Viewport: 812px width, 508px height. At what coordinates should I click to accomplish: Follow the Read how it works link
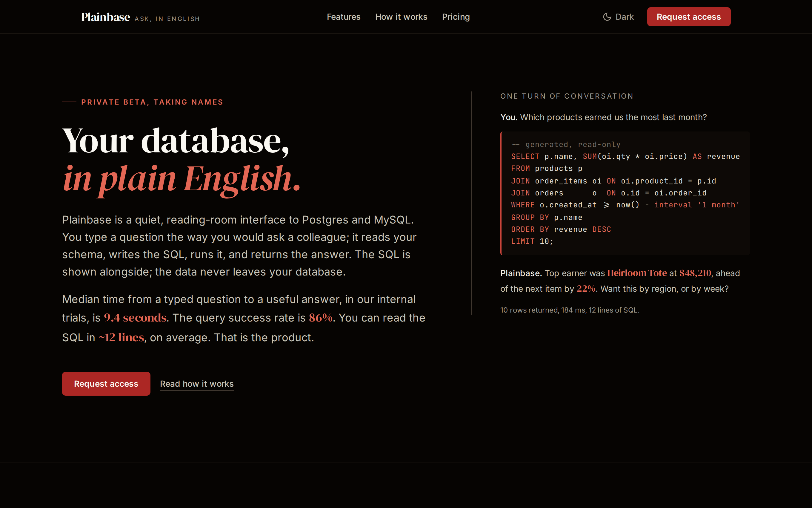pos(197,384)
